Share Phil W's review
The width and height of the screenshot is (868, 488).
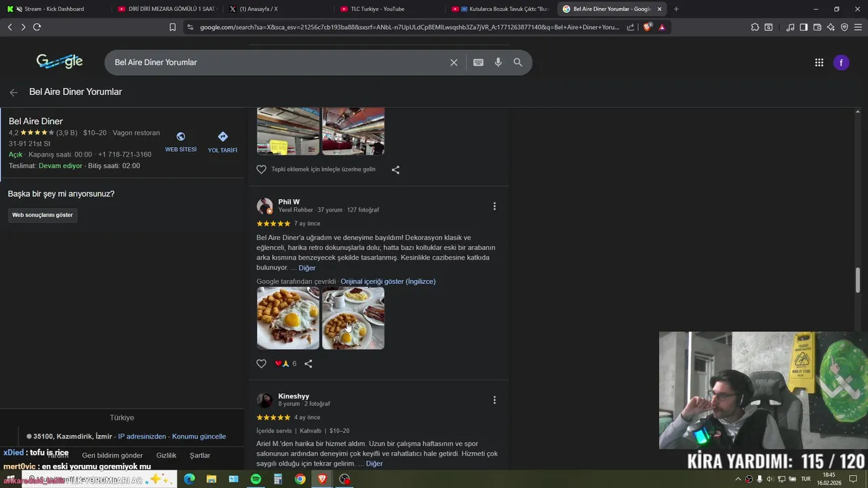[x=308, y=364]
